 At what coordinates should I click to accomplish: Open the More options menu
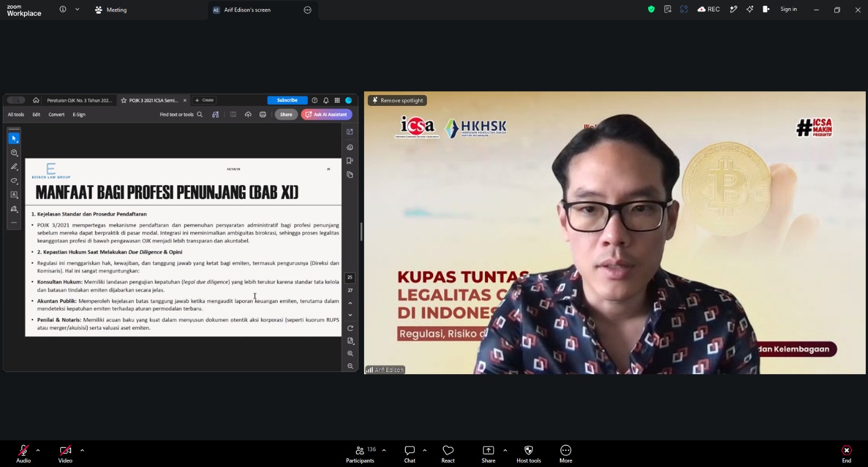[566, 454]
